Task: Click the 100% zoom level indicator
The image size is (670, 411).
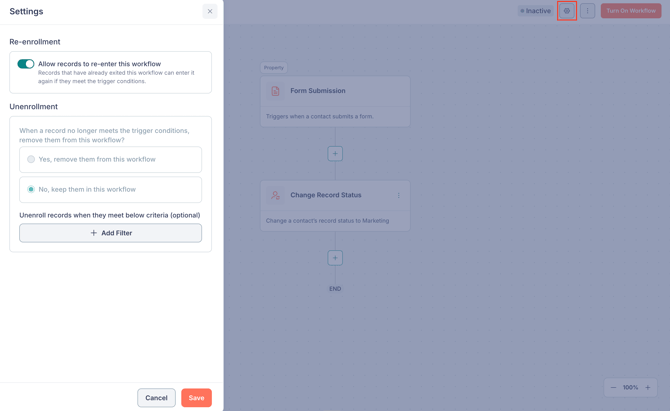Action: pos(630,388)
